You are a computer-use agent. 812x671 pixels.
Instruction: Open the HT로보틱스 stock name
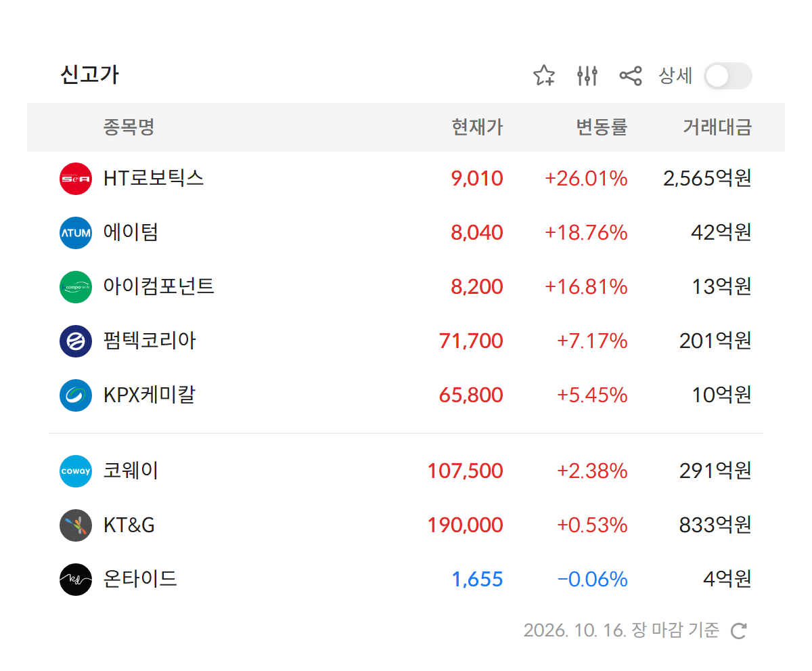pyautogui.click(x=154, y=179)
